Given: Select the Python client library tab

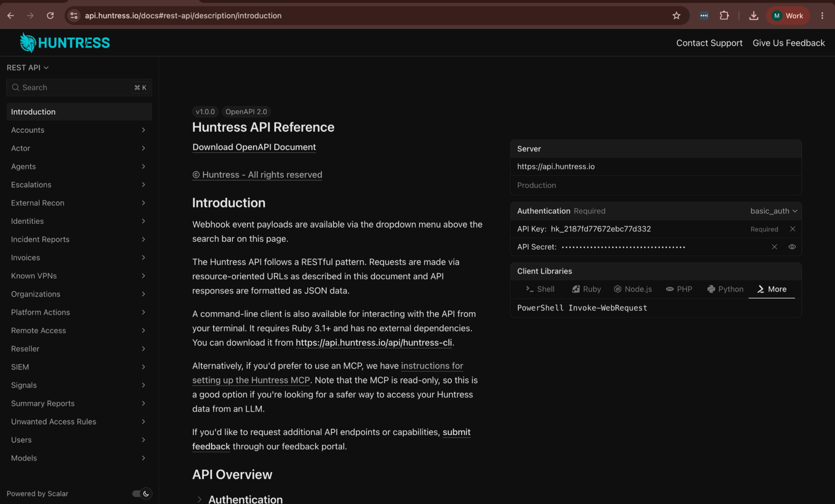Looking at the screenshot, I should pos(725,289).
